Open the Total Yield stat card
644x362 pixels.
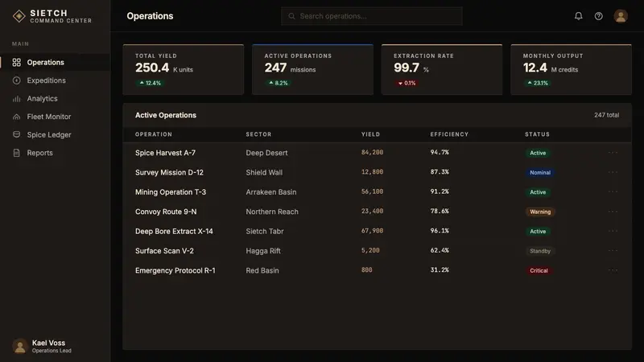click(184, 69)
